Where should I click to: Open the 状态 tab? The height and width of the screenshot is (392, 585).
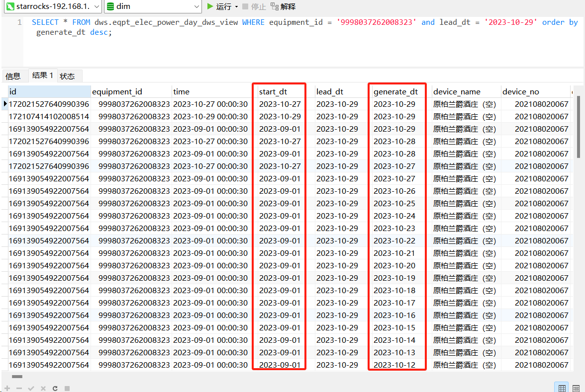pos(67,76)
